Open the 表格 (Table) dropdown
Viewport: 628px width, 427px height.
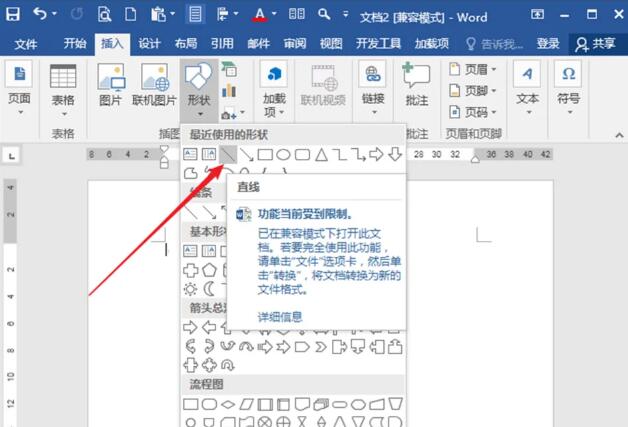pyautogui.click(x=63, y=90)
